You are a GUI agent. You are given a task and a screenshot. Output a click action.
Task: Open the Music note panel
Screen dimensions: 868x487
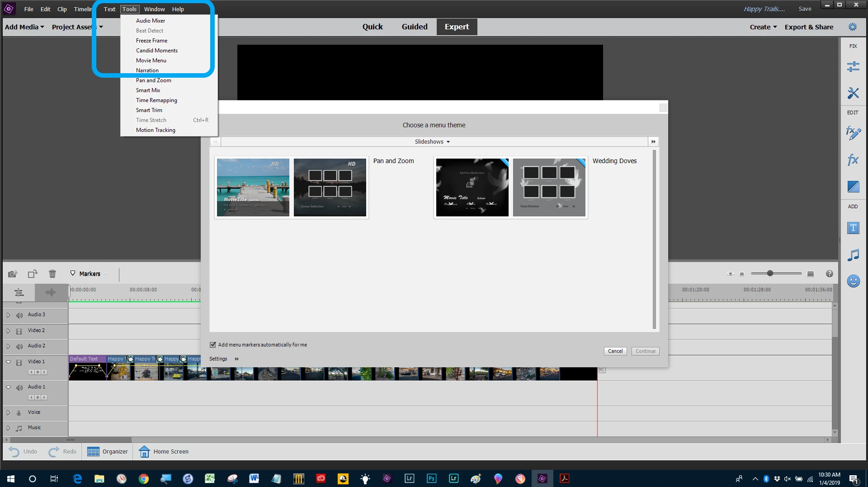pyautogui.click(x=853, y=255)
